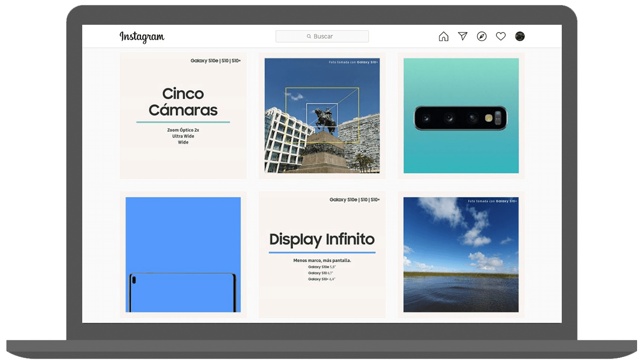Open the lake and clouds photo post
The height and width of the screenshot is (363, 644).
tap(461, 255)
